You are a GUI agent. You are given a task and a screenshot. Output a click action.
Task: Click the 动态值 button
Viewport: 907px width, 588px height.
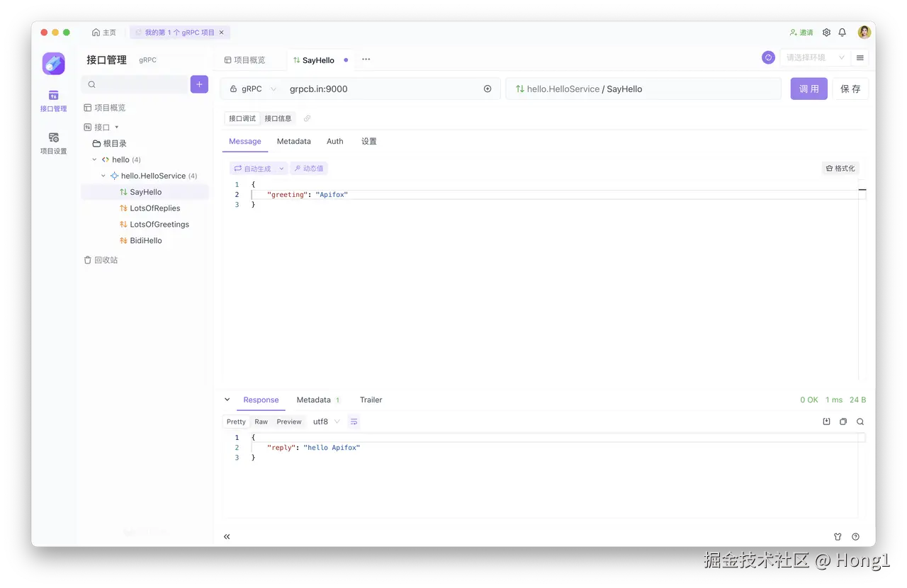tap(309, 169)
